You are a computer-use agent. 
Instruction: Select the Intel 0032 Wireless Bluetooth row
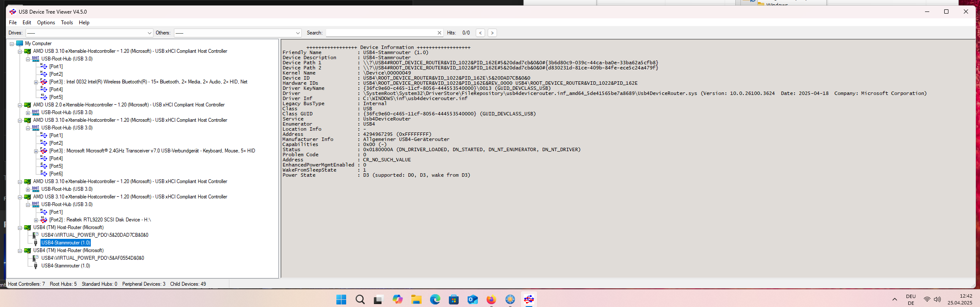point(148,82)
